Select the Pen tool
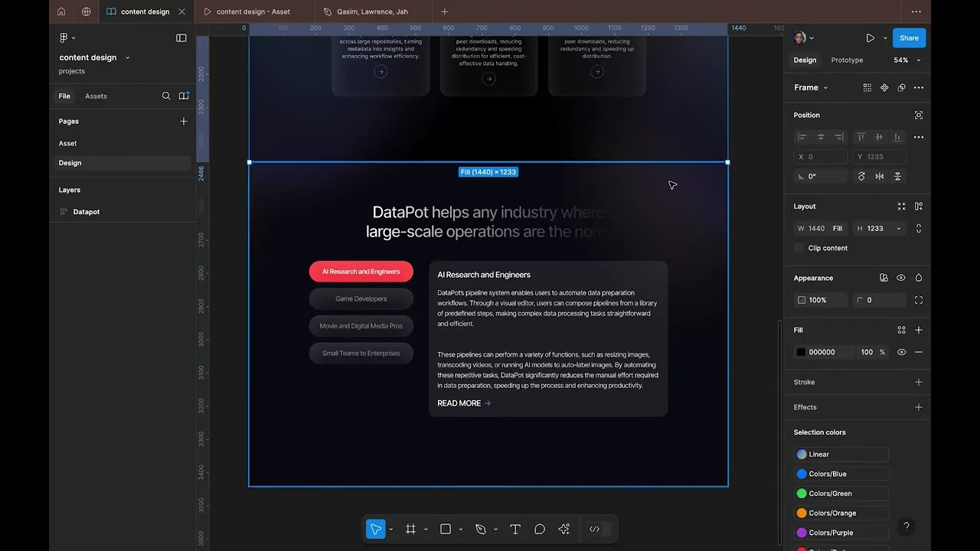This screenshot has height=551, width=980. (x=481, y=529)
